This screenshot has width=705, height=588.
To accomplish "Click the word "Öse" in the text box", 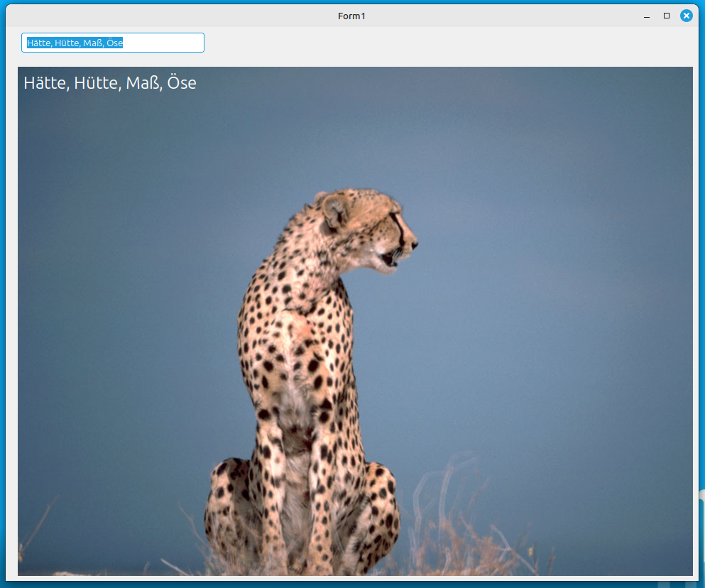I will 114,43.
